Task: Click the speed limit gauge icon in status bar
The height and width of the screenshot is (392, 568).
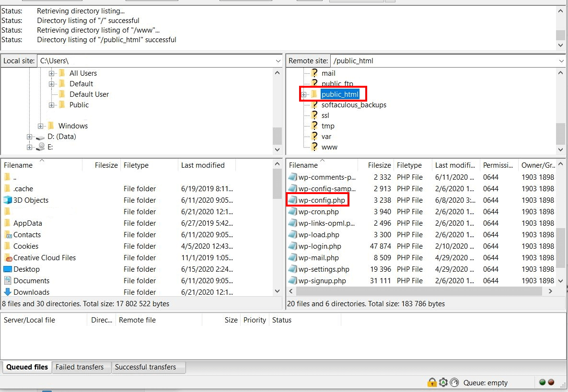Action: tap(454, 382)
